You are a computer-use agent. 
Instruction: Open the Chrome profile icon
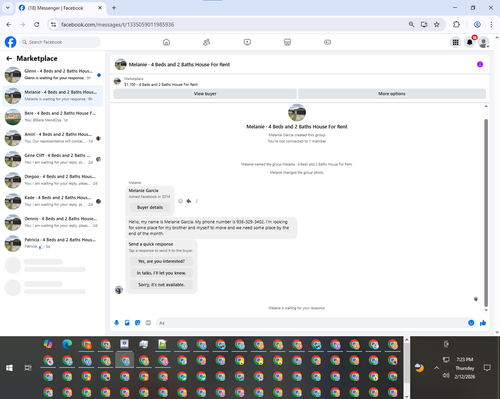(477, 24)
